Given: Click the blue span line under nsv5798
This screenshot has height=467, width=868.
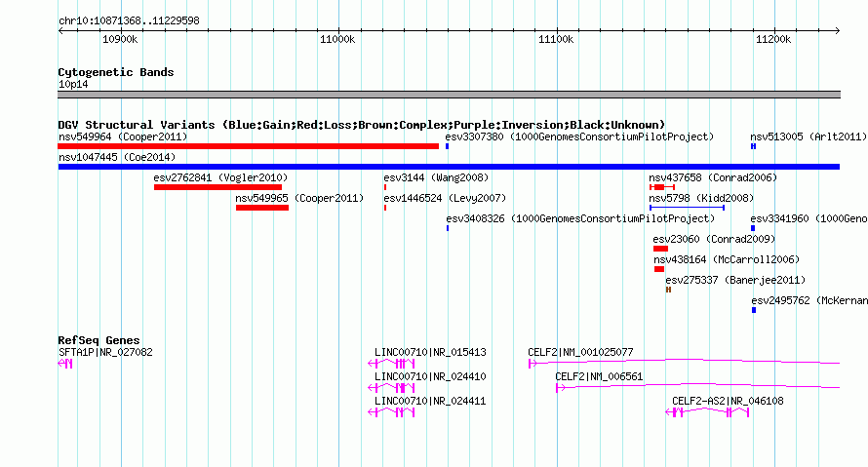Looking at the screenshot, I should [687, 208].
